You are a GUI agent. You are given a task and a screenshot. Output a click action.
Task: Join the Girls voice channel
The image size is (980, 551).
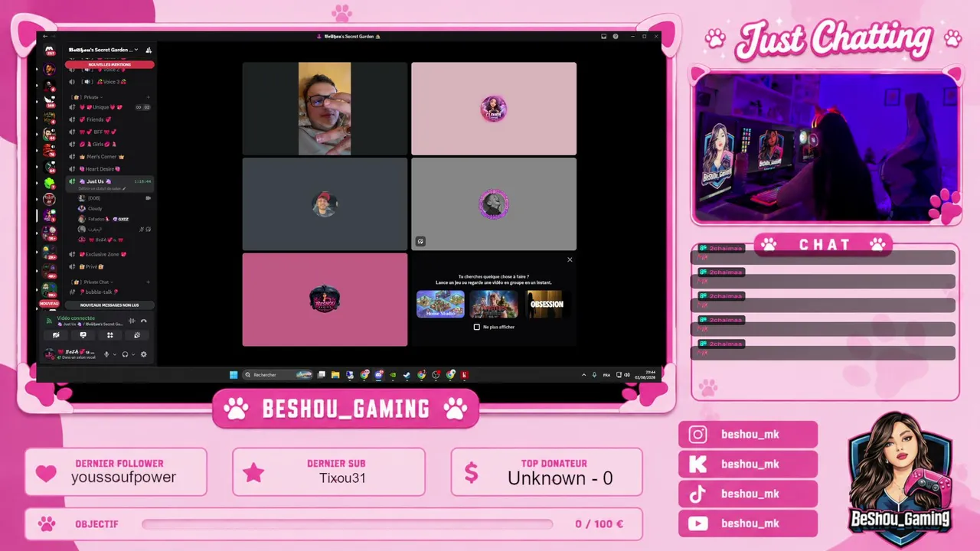point(109,144)
